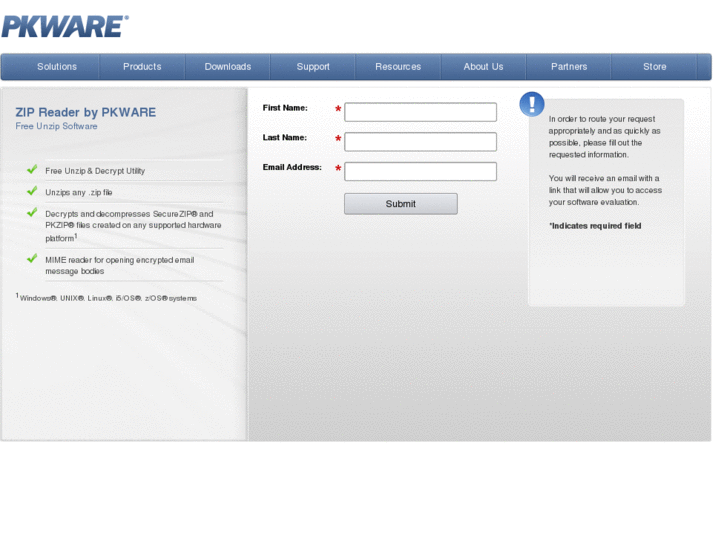The width and height of the screenshot is (727, 545).
Task: Click 'Free Unzip & Decrypt Utility' text
Action: pos(95,171)
